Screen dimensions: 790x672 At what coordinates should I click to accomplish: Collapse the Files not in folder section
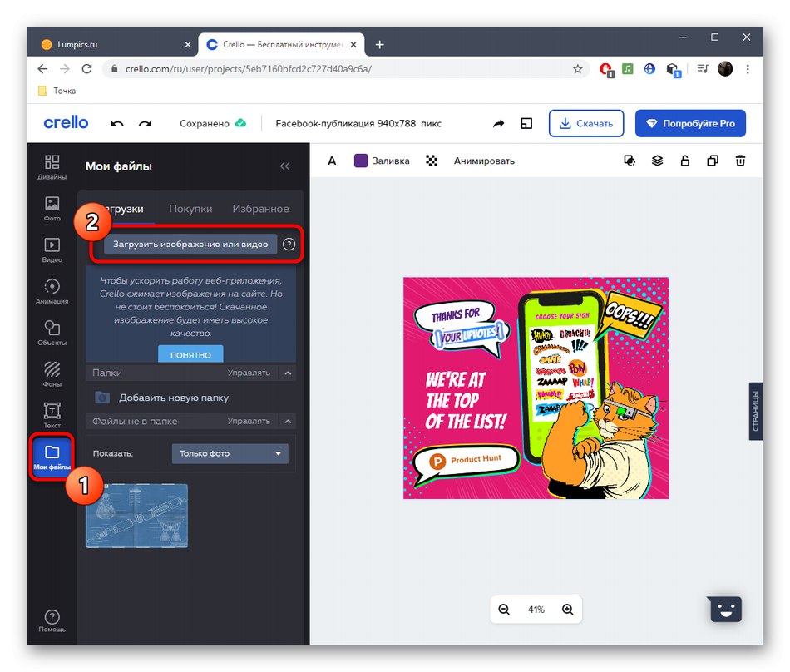(x=289, y=421)
